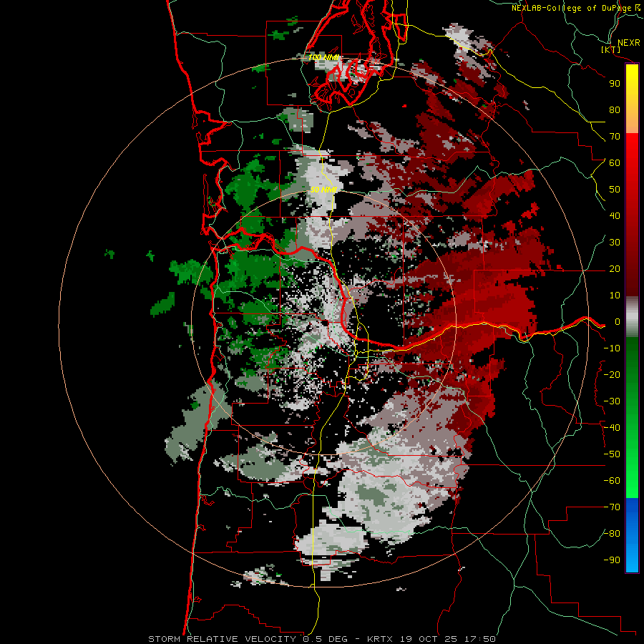Click the Storm Relative Velocity KRTX caption
644x644 pixels.
click(322, 639)
